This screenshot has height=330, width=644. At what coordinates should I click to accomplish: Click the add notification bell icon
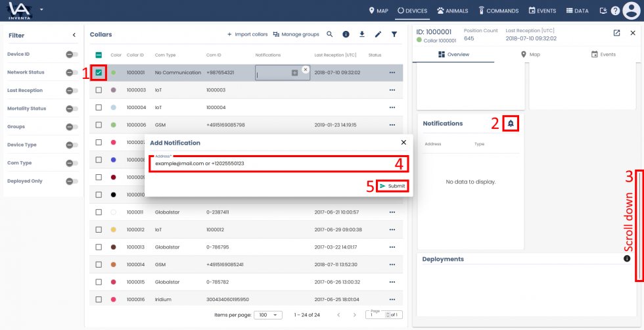511,123
